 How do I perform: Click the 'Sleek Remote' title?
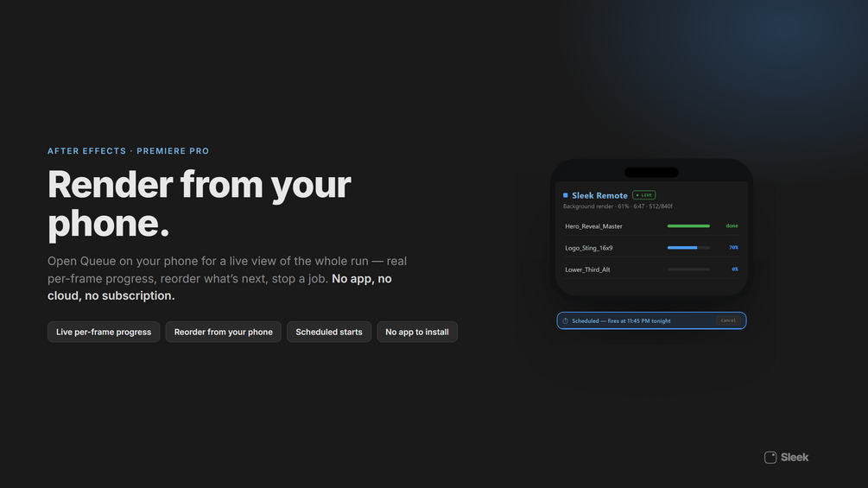pos(599,195)
